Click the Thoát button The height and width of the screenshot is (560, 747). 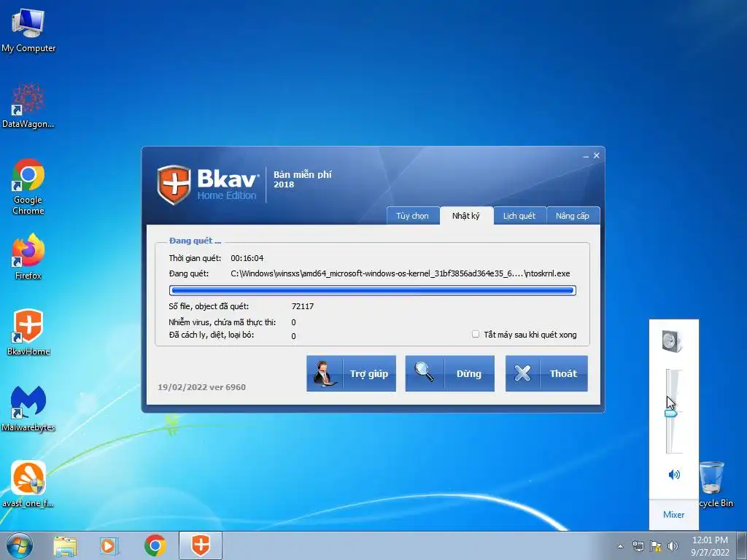pos(546,373)
